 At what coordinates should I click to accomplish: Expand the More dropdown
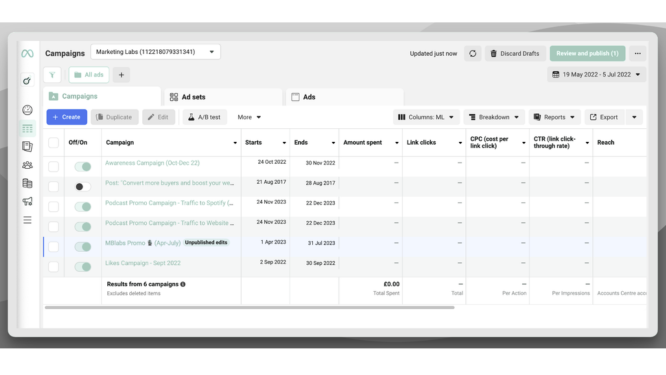[249, 117]
